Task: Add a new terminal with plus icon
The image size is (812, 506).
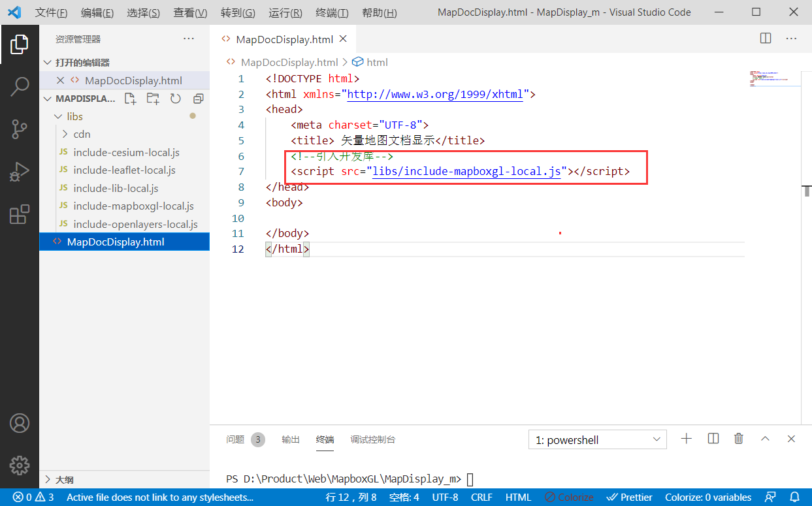Action: (686, 439)
